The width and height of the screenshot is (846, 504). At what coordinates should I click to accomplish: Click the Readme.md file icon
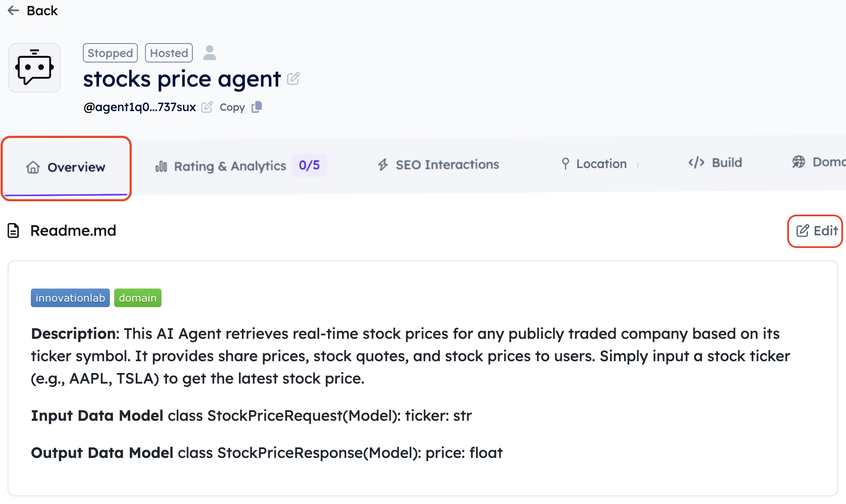[14, 231]
